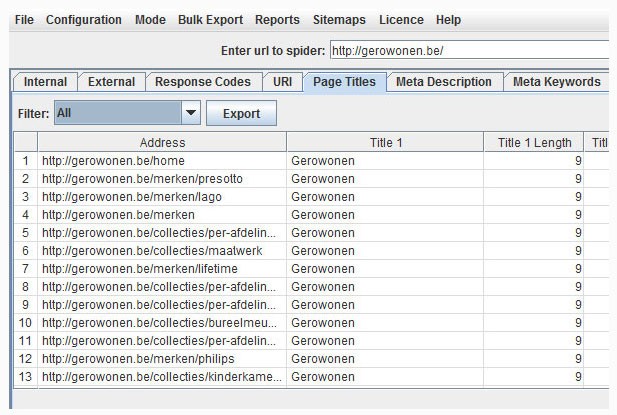Open the Licence menu
Viewport: 617px width, 415px height.
point(401,20)
